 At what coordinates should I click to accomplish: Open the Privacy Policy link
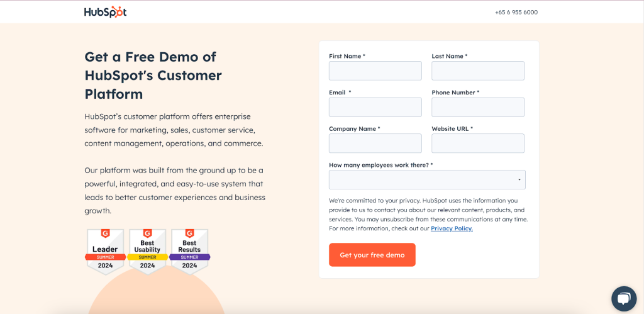[x=452, y=228]
